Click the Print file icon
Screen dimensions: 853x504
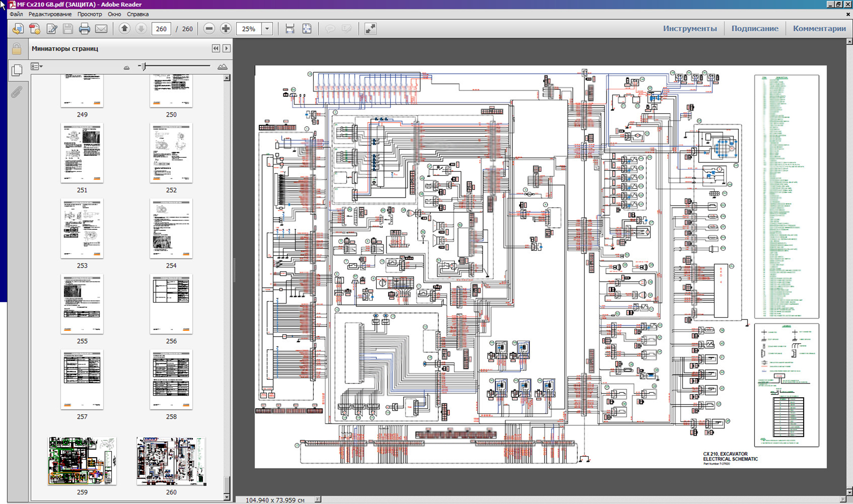84,29
